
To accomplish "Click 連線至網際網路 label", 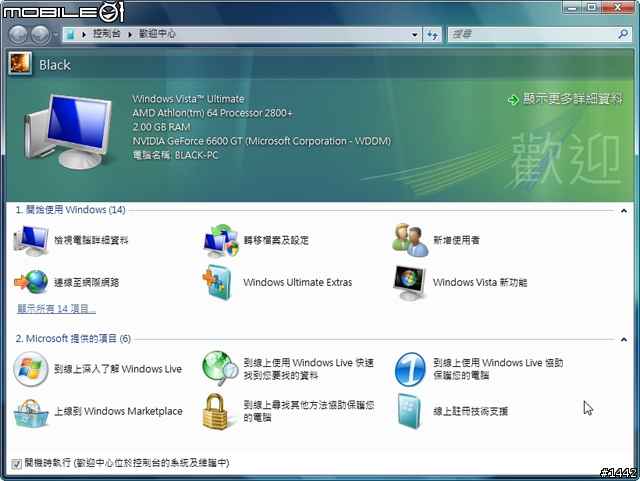I will [x=87, y=283].
